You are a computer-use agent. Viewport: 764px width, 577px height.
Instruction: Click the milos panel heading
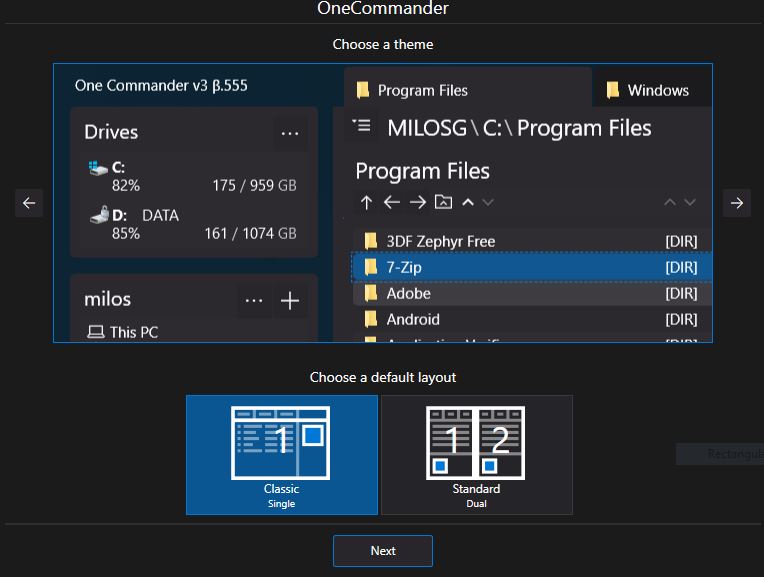click(108, 299)
